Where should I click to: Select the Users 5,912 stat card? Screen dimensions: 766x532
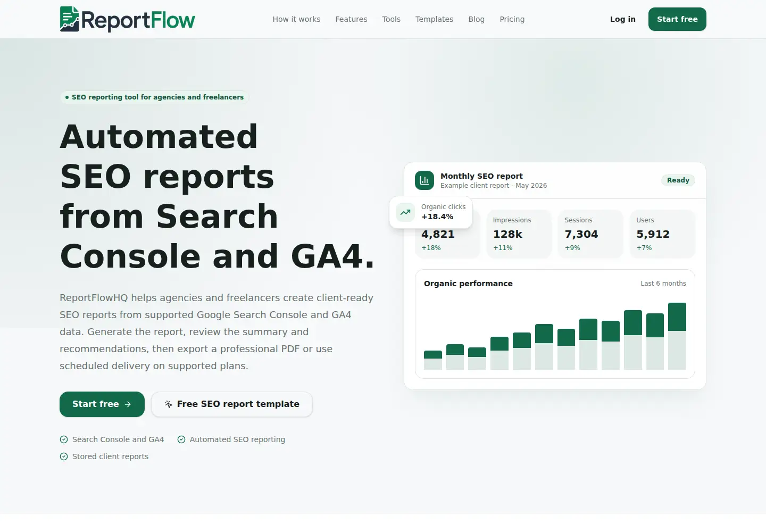click(x=662, y=234)
